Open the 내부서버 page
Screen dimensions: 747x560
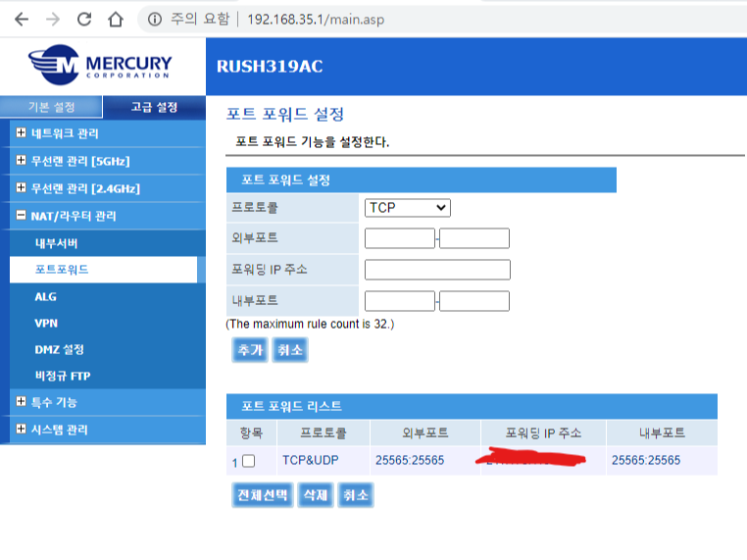click(56, 243)
